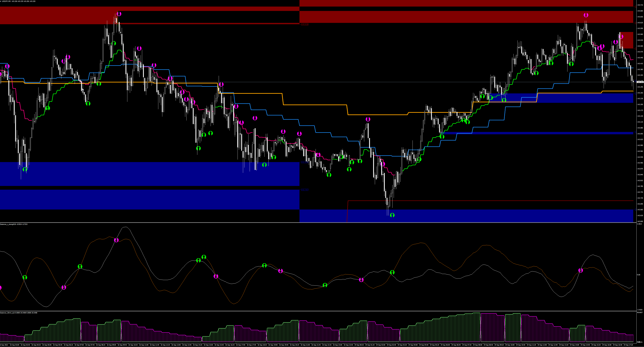Click the USDJPY,M5 symbol title text
This screenshot has width=644, height=347.
click(x=6, y=1)
